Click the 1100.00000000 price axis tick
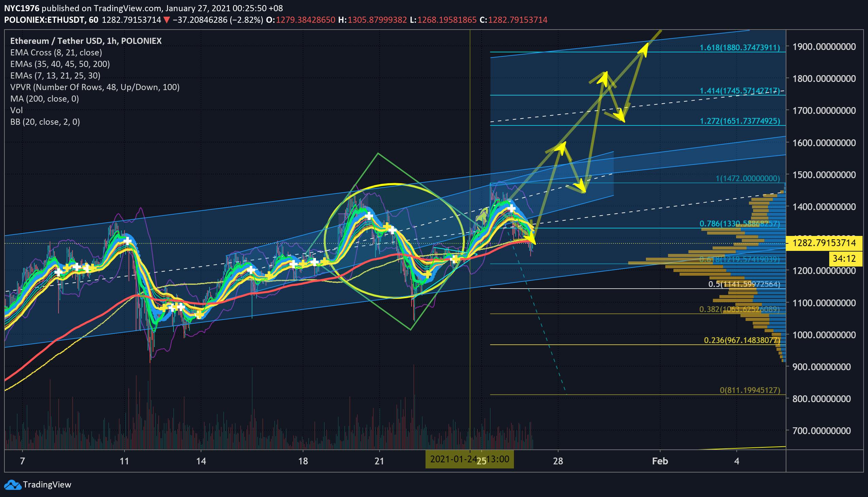Screen dimensions: 868x497 (x=824, y=303)
